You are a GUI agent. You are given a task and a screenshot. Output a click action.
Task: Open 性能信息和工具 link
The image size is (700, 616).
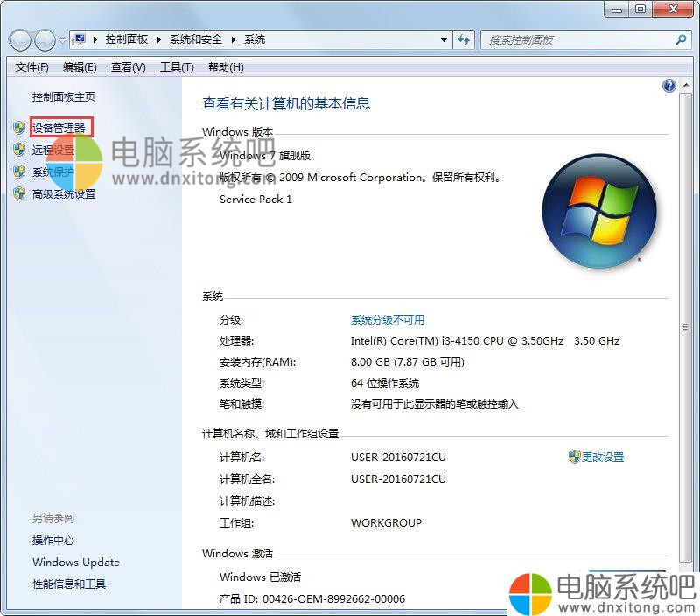coord(69,584)
